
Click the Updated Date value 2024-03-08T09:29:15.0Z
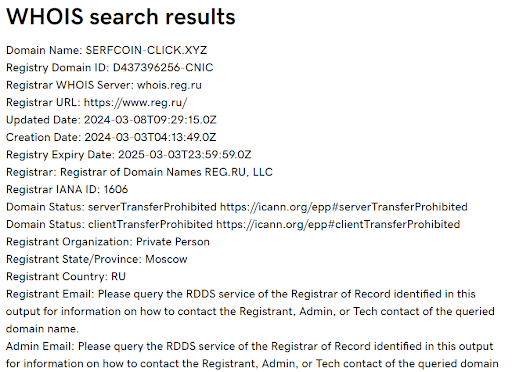(150, 120)
